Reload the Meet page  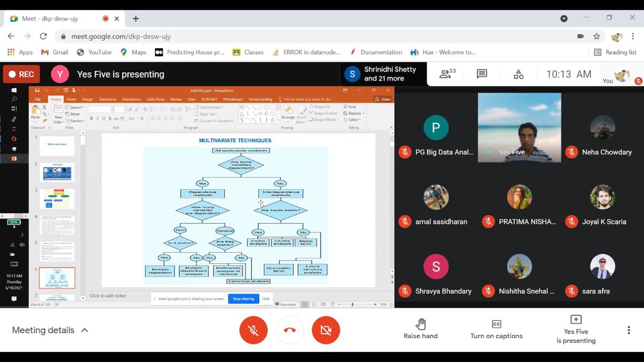tap(43, 36)
